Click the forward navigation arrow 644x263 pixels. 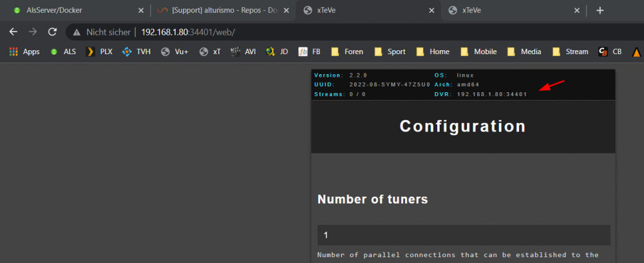pyautogui.click(x=33, y=32)
